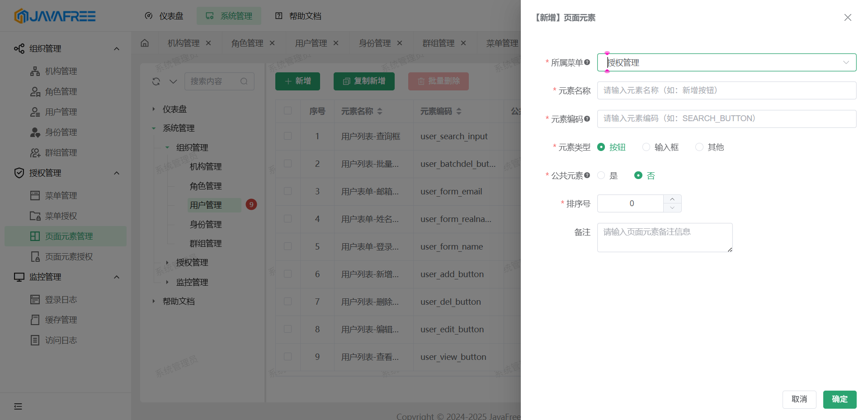868x420 pixels.
Task: Click the help icon beside 公共元素
Action: tap(587, 175)
